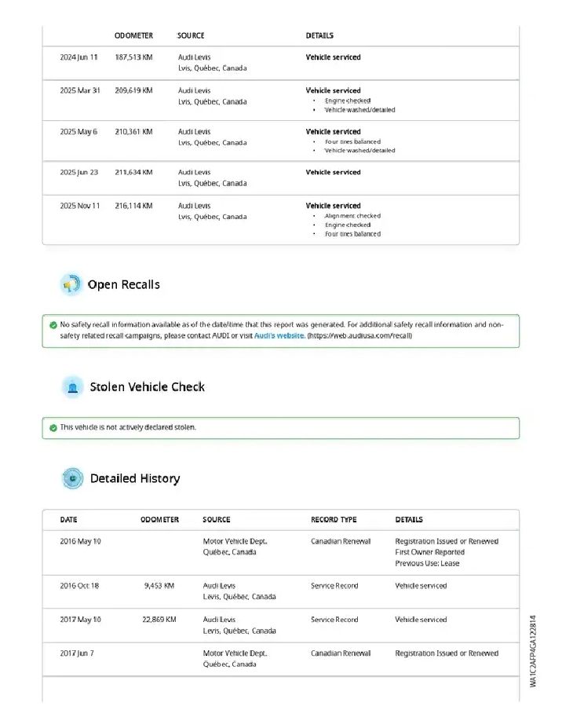Click the 216,114 KM odometer reading
Viewport: 562px width, 728px height.
tap(133, 206)
